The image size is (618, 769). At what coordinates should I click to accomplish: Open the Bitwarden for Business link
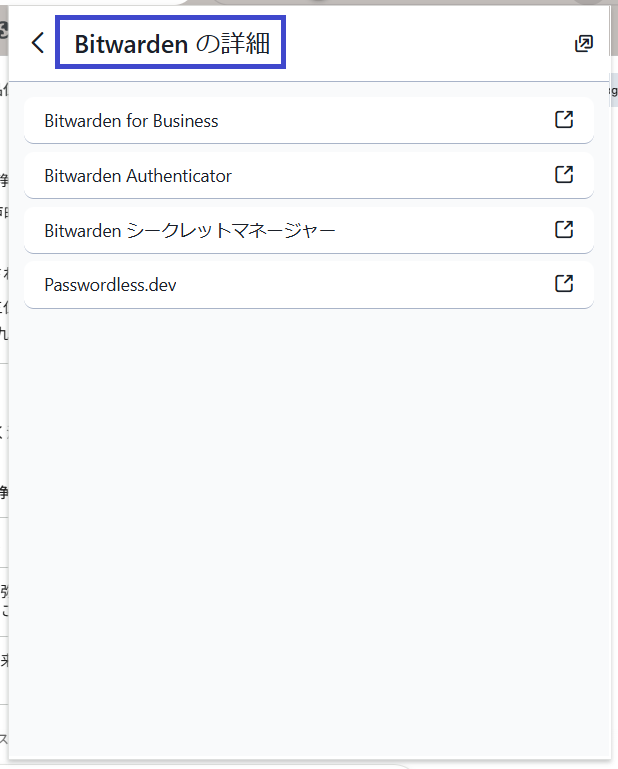pyautogui.click(x=131, y=121)
